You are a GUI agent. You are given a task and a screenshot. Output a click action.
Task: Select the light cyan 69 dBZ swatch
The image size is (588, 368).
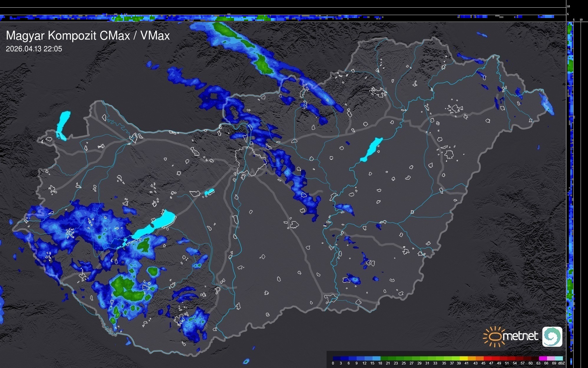[559, 358]
